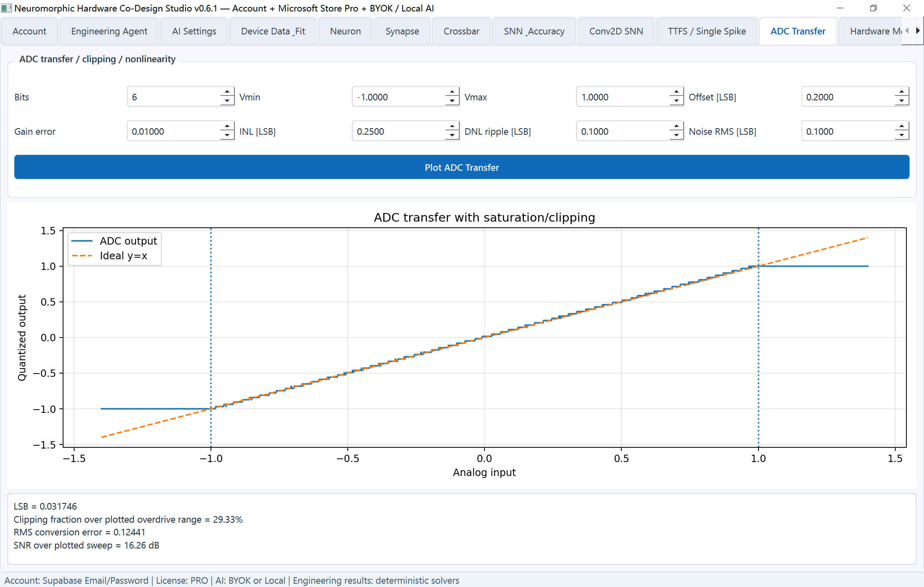Select the SNR over plotted sweep line
Image resolution: width=924 pixels, height=587 pixels.
pos(86,545)
